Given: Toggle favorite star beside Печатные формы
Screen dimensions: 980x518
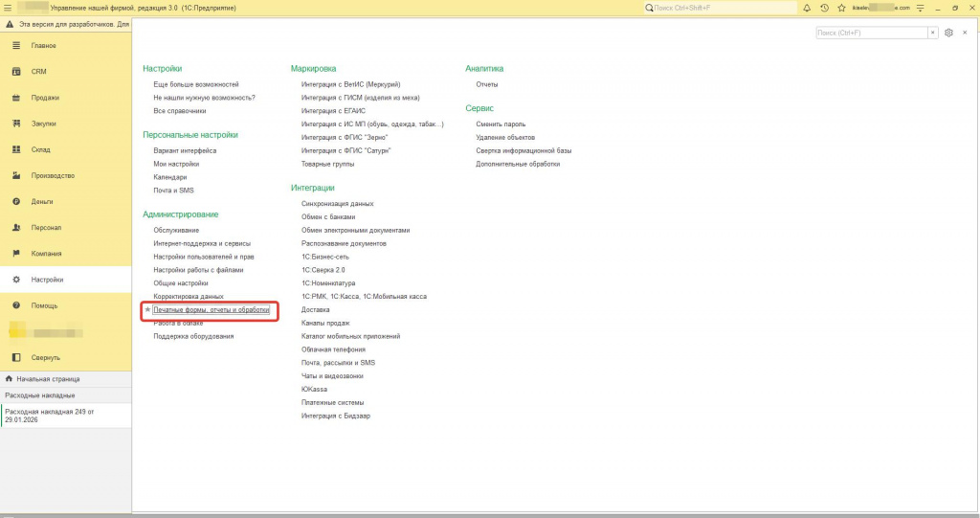Looking at the screenshot, I should pos(147,309).
